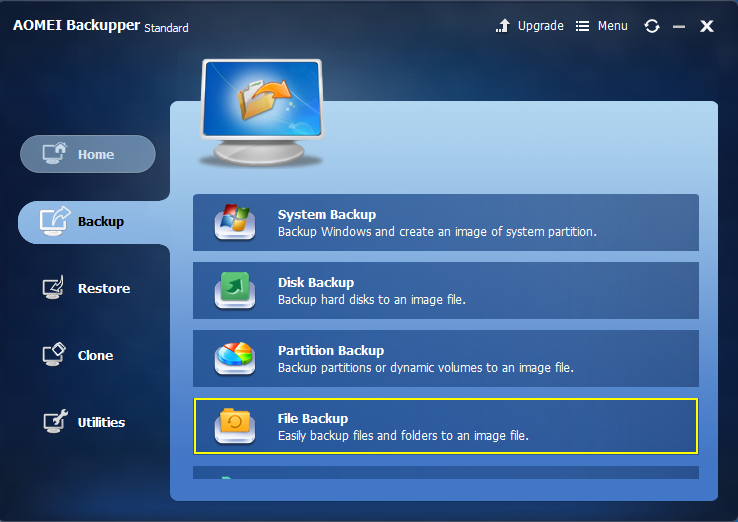The width and height of the screenshot is (738, 522).
Task: Open the Restore section
Action: (x=103, y=288)
